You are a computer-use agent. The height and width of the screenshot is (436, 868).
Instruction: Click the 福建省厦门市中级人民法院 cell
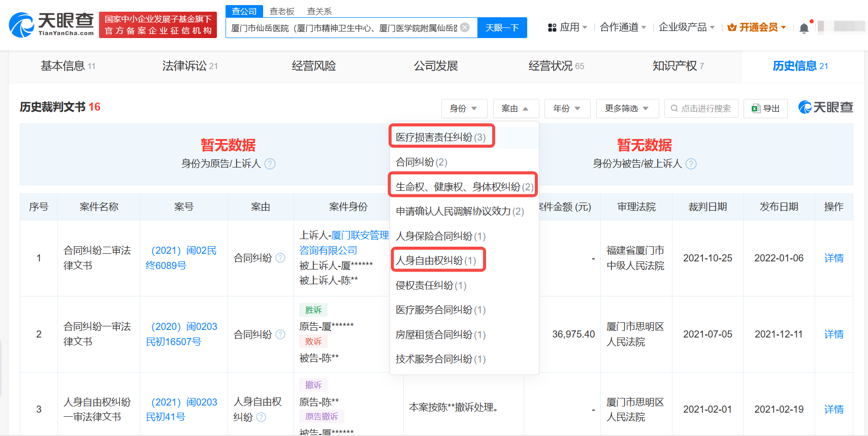pos(635,258)
